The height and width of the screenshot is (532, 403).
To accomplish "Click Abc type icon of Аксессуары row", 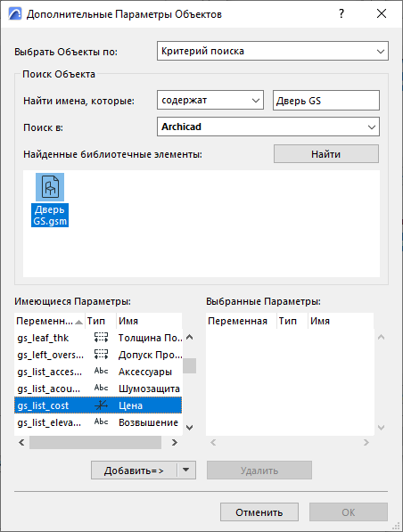I will (101, 372).
